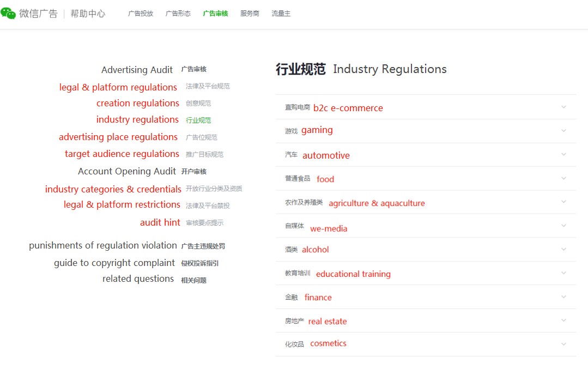Screen dimensions: 588x369
Task: Expand agriculture & aquaculture chevron arrow
Action: pyautogui.click(x=563, y=202)
